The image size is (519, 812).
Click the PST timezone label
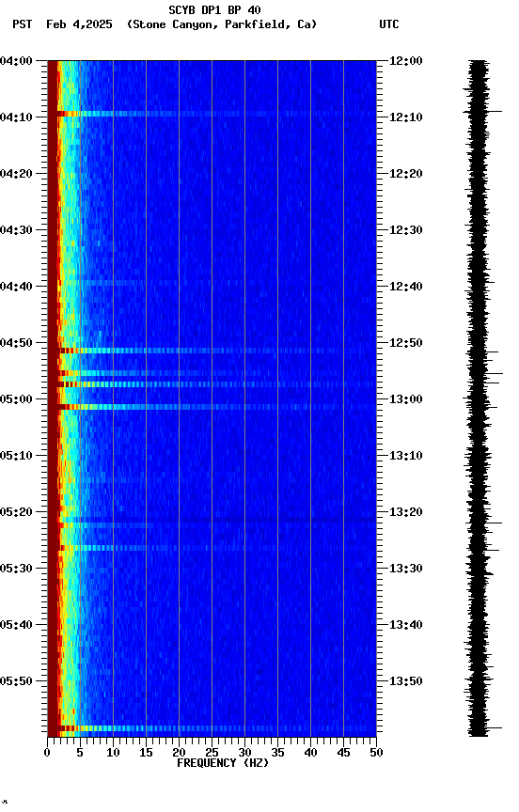click(x=23, y=24)
